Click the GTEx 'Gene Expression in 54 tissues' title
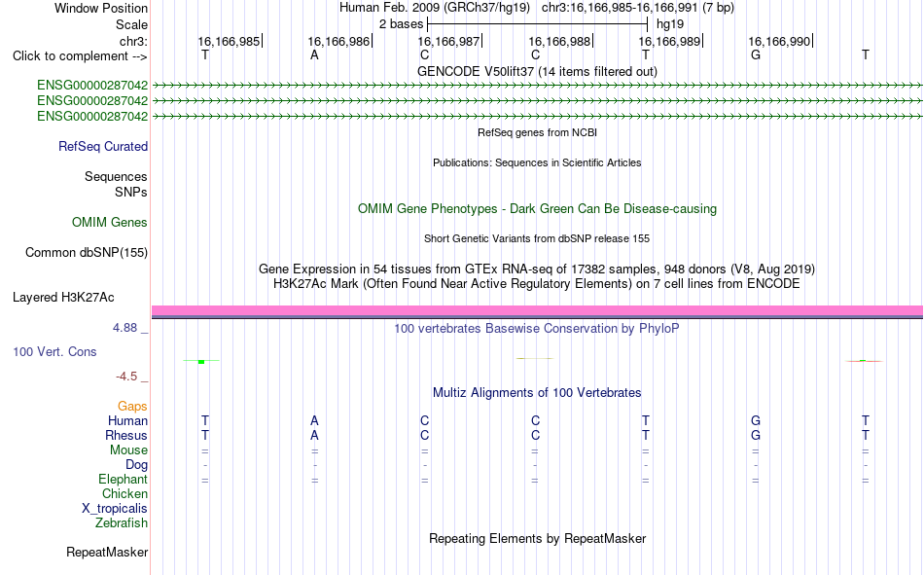The image size is (924, 575). click(x=537, y=269)
